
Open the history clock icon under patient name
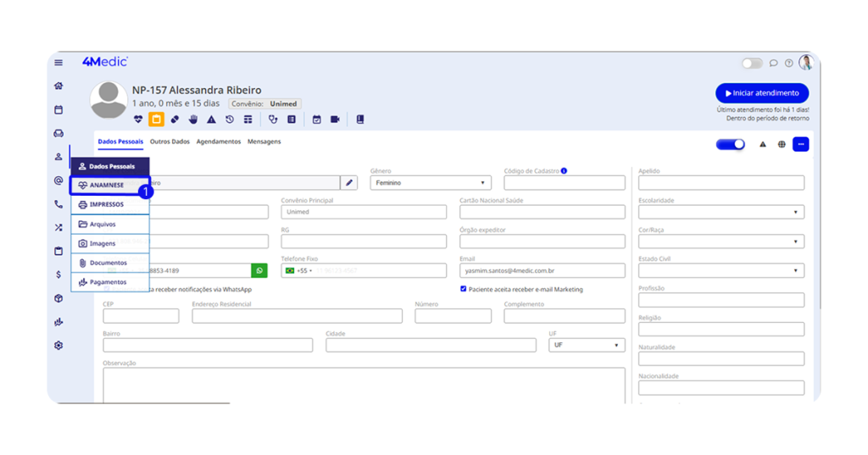(229, 119)
